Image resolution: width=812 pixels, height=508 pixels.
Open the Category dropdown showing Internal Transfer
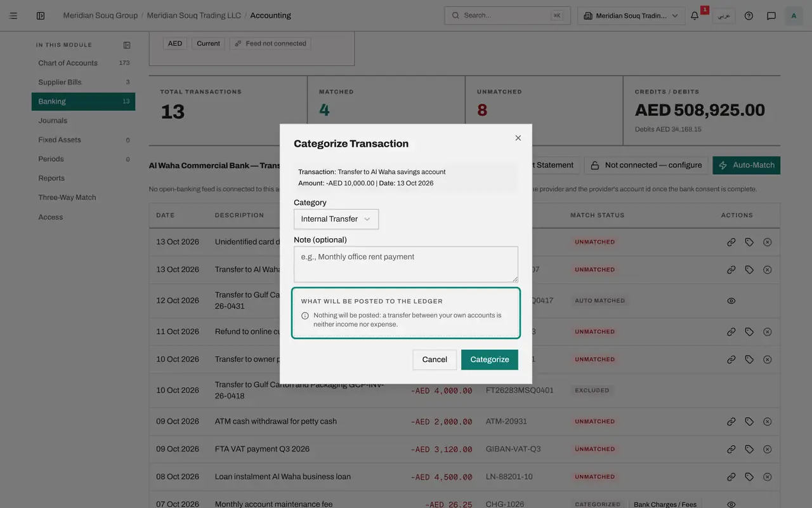336,219
